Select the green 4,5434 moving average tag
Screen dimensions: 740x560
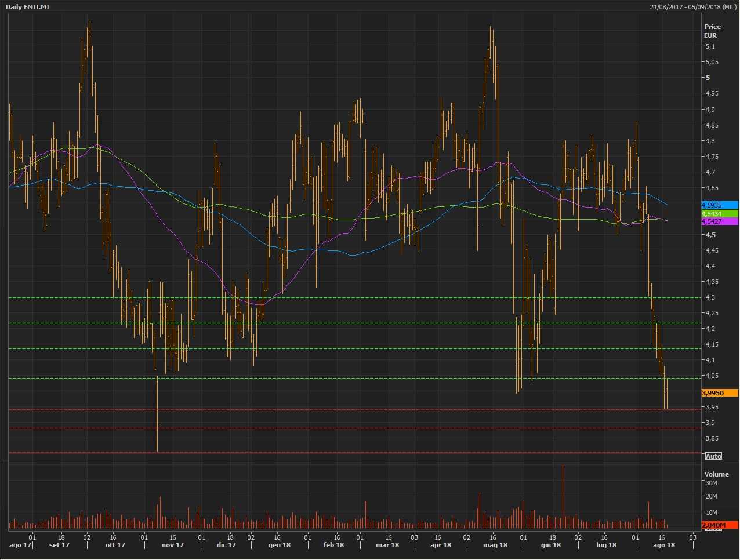(x=719, y=214)
